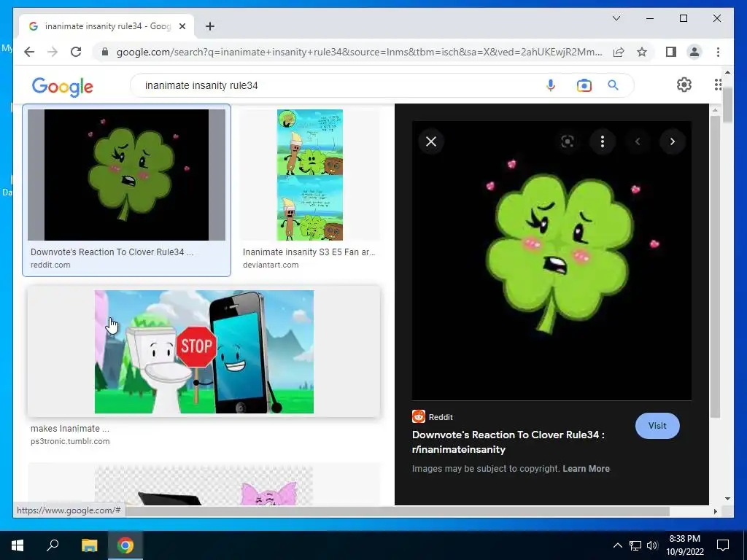This screenshot has height=560, width=747.
Task: Go back to the previous page
Action: (x=29, y=52)
